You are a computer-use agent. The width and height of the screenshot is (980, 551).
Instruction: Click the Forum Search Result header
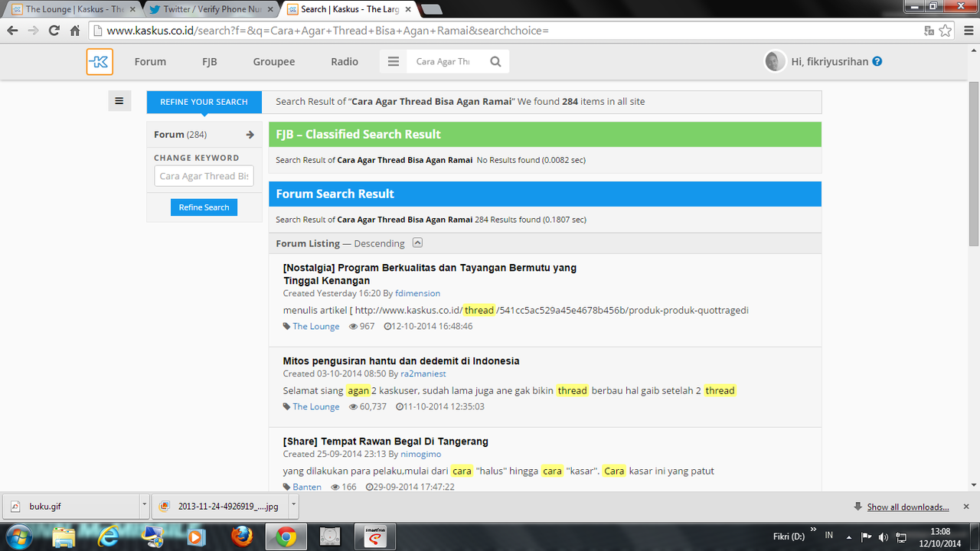(x=545, y=194)
